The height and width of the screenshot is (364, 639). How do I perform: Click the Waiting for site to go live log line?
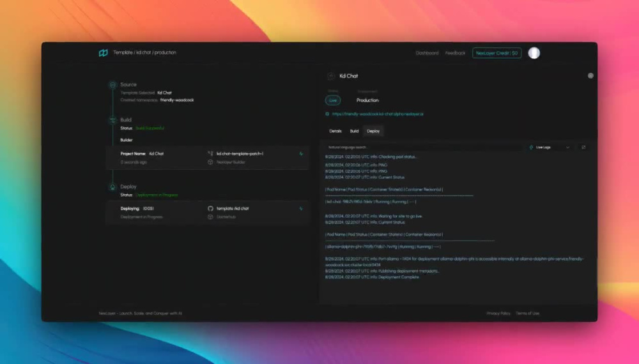pos(374,216)
